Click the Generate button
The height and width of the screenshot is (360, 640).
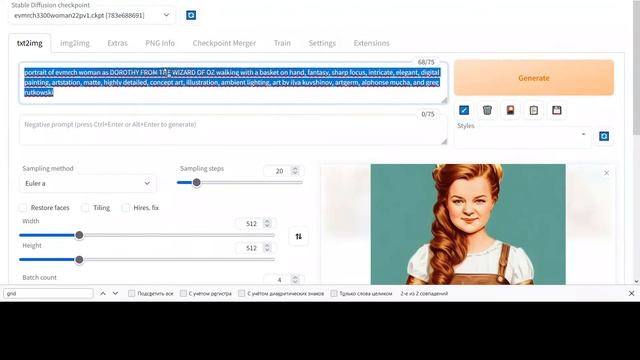coord(534,78)
